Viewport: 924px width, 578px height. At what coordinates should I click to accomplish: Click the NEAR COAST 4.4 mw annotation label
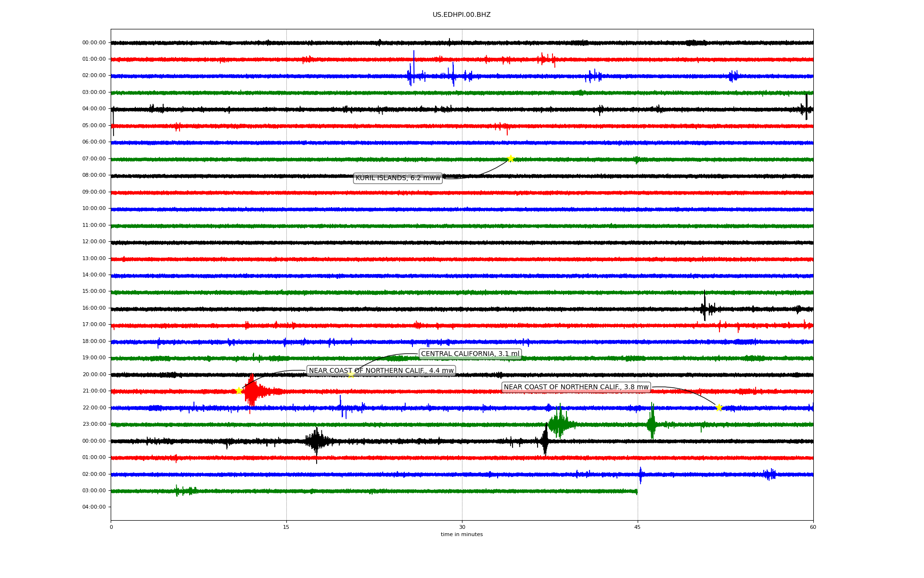[381, 371]
